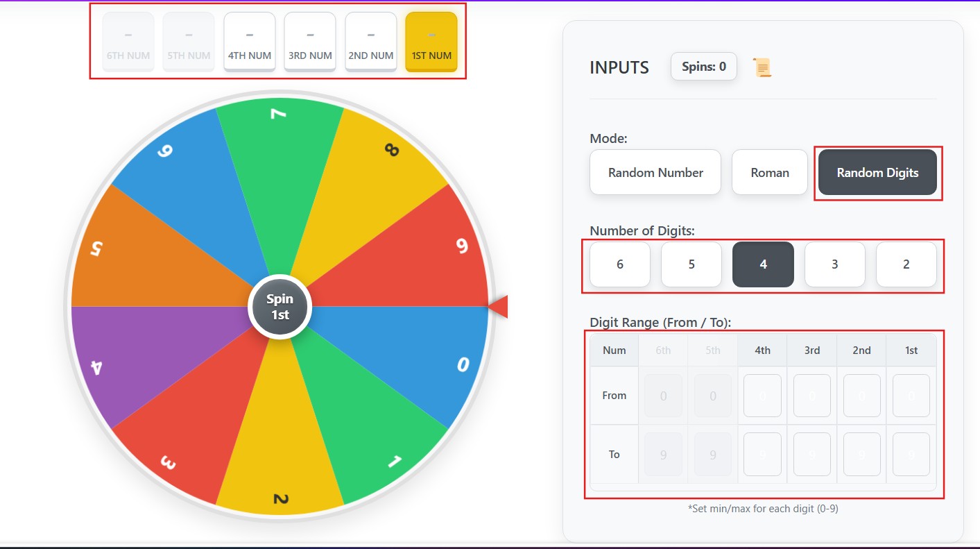The width and height of the screenshot is (980, 549).
Task: Click the disabled To field for 6th digit
Action: pos(663,455)
